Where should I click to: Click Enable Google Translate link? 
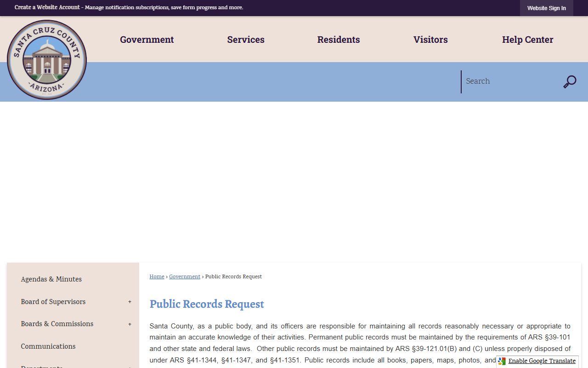pos(542,361)
